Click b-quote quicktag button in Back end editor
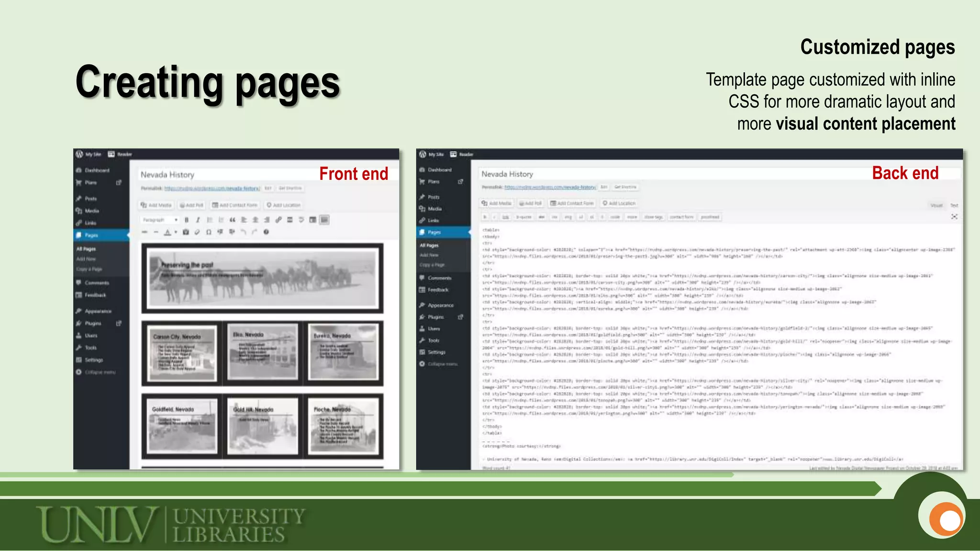The image size is (980, 551). (523, 217)
